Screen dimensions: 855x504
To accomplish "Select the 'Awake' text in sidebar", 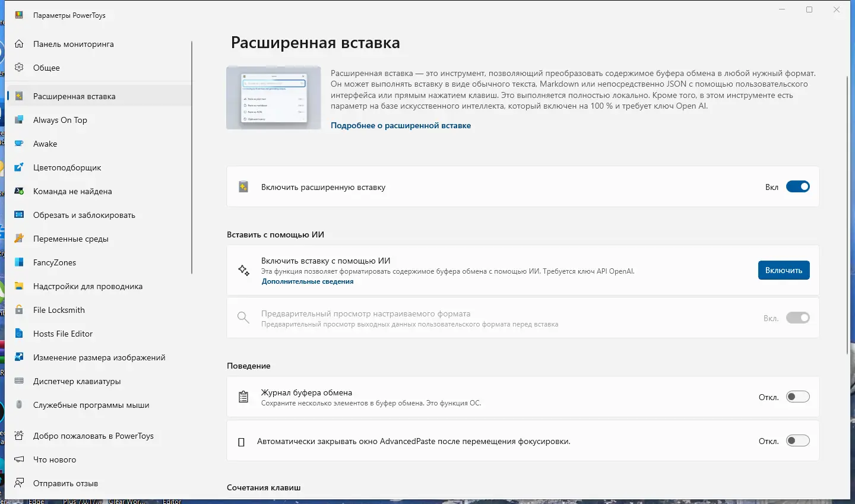I will click(x=45, y=144).
